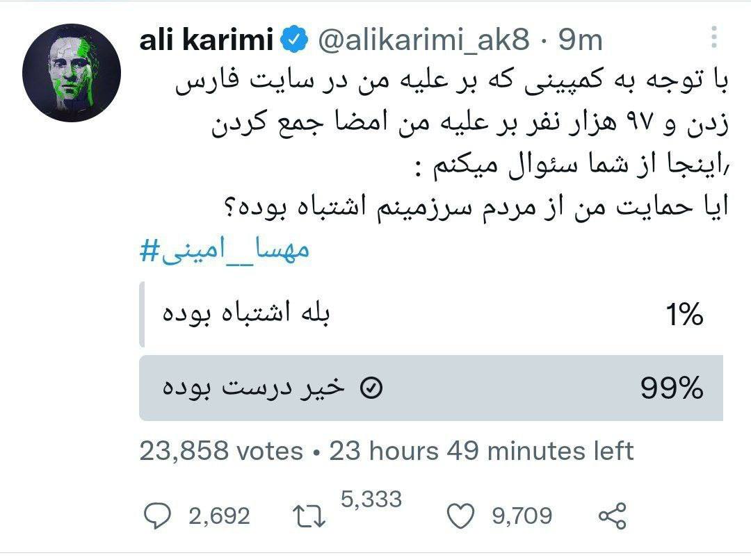751x560 pixels.
Task: Open ali karimi's profile picture
Action: (72, 73)
